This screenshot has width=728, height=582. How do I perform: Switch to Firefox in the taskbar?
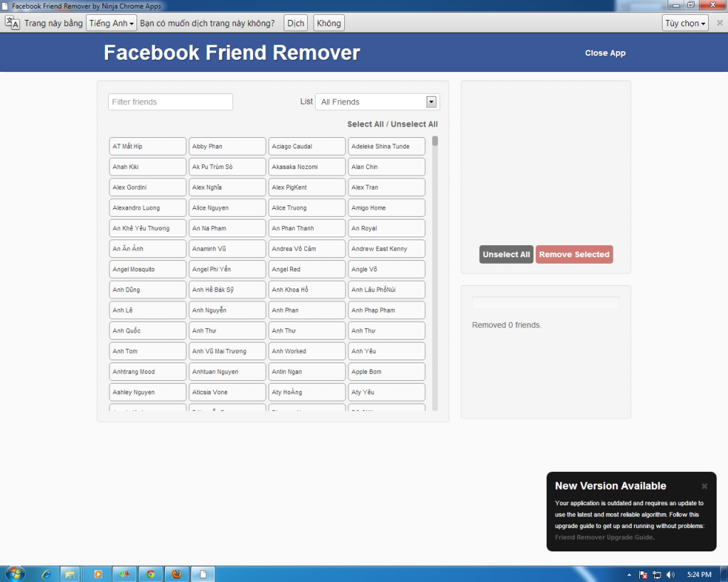(177, 575)
